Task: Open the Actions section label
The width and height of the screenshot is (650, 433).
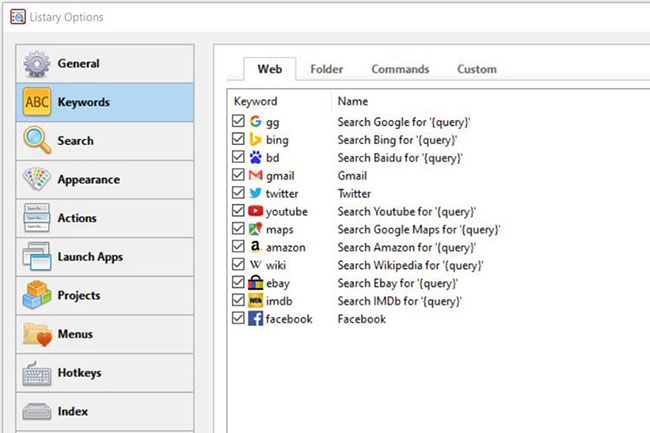Action: tap(77, 218)
